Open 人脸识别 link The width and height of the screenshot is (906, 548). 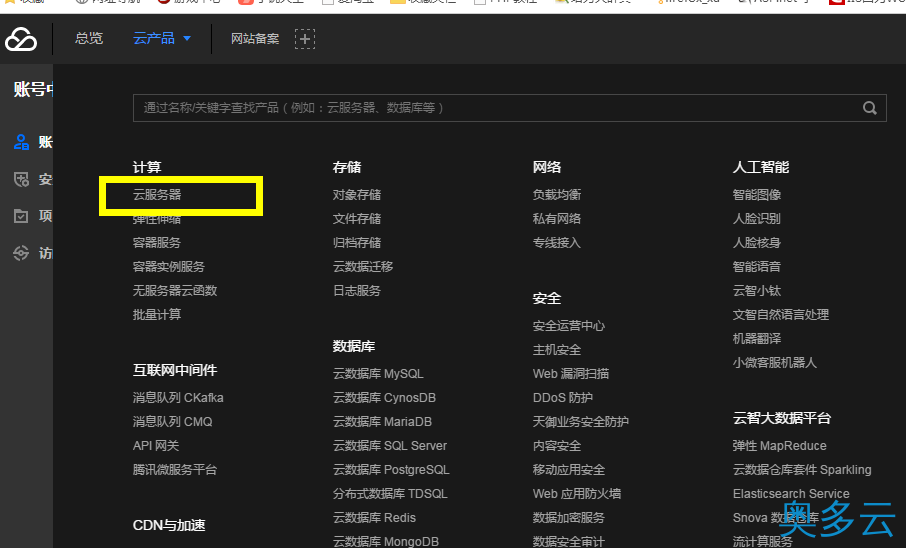(757, 219)
